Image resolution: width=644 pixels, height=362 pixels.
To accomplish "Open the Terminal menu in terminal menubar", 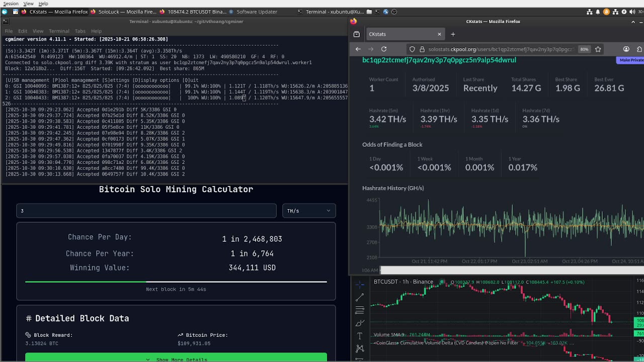I will point(59,31).
